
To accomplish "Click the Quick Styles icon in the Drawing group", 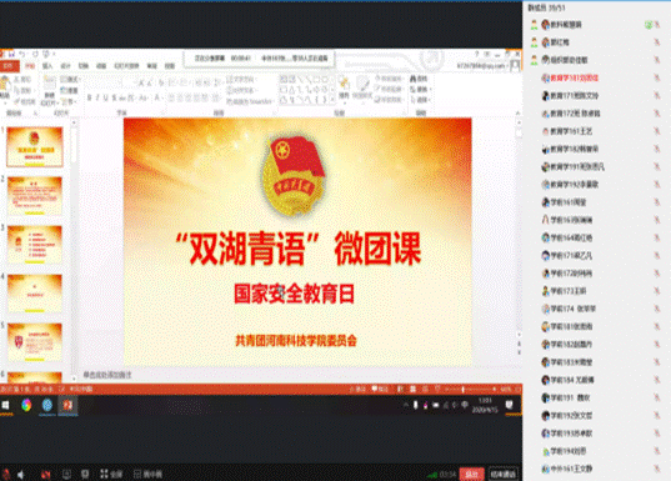I will pos(362,85).
